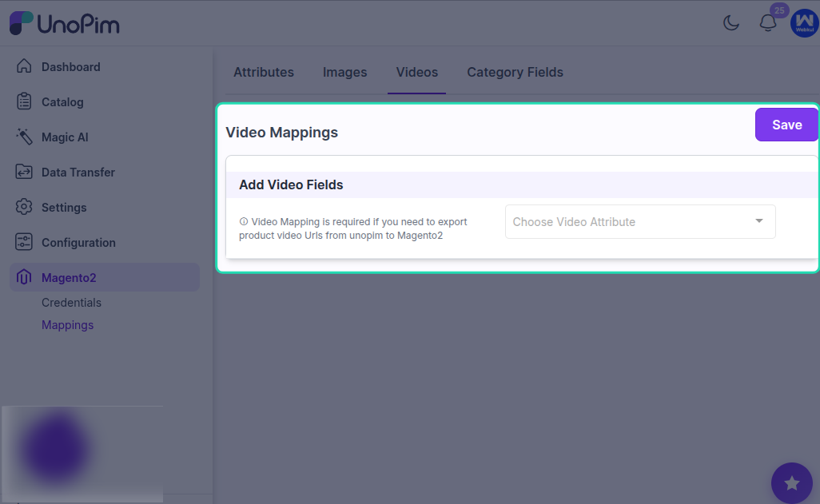The width and height of the screenshot is (820, 504).
Task: Click the Add Video Fields heading
Action: coord(291,185)
